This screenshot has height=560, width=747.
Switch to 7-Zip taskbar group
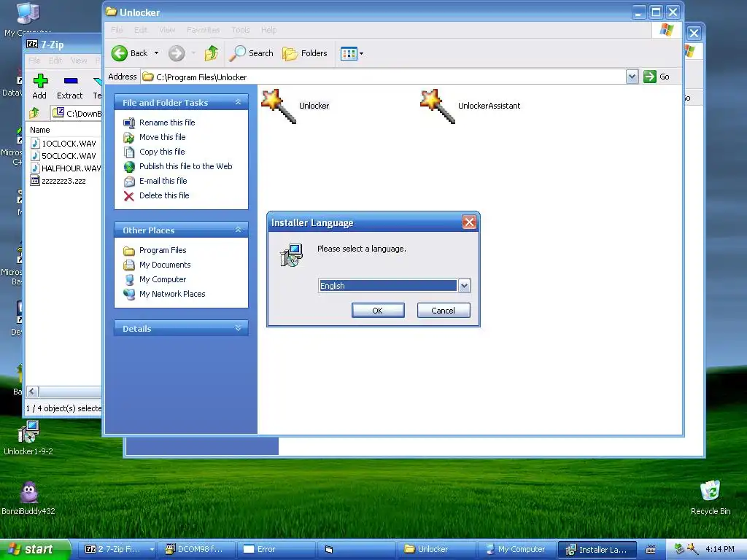tap(119, 549)
